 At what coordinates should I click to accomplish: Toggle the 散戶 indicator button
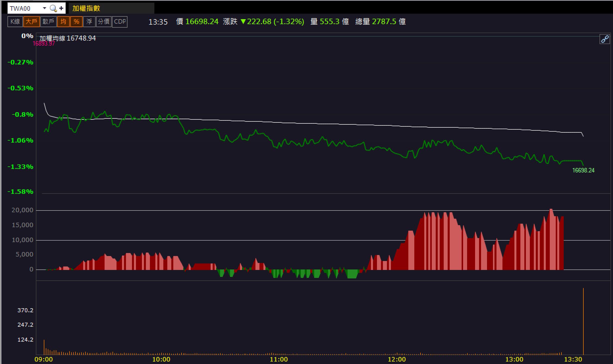tap(48, 22)
